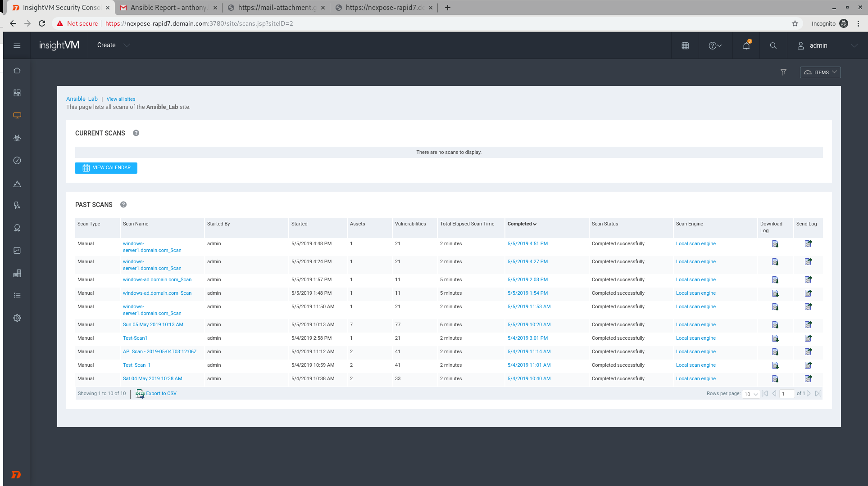868x486 pixels.
Task: Switch to the nexpose-rapid7 browser tab
Action: coord(384,8)
